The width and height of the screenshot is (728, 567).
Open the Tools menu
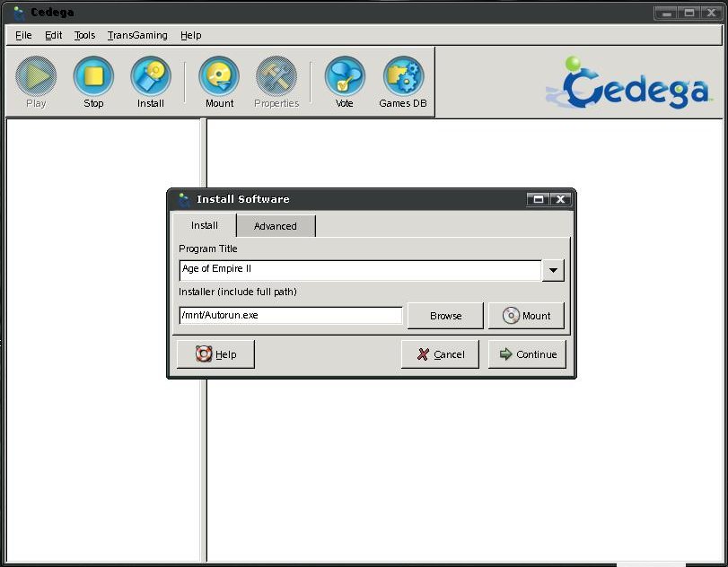[x=84, y=35]
